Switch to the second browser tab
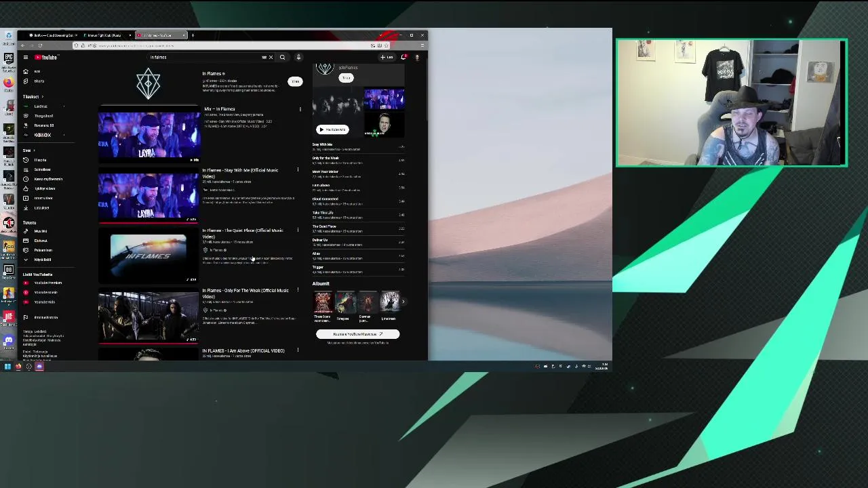 point(105,35)
